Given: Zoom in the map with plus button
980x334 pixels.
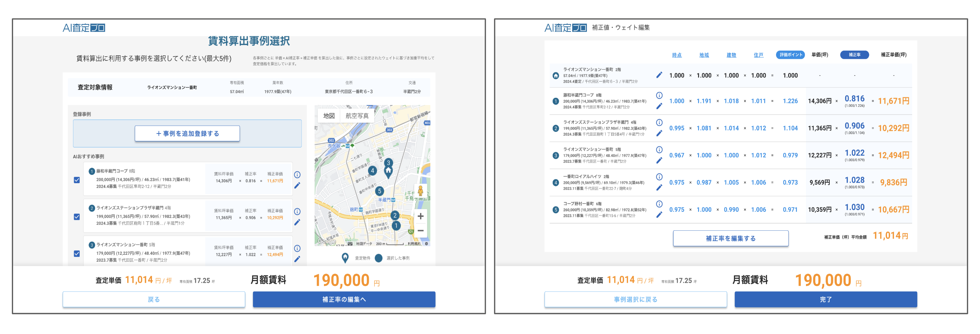Looking at the screenshot, I should pos(420,216).
